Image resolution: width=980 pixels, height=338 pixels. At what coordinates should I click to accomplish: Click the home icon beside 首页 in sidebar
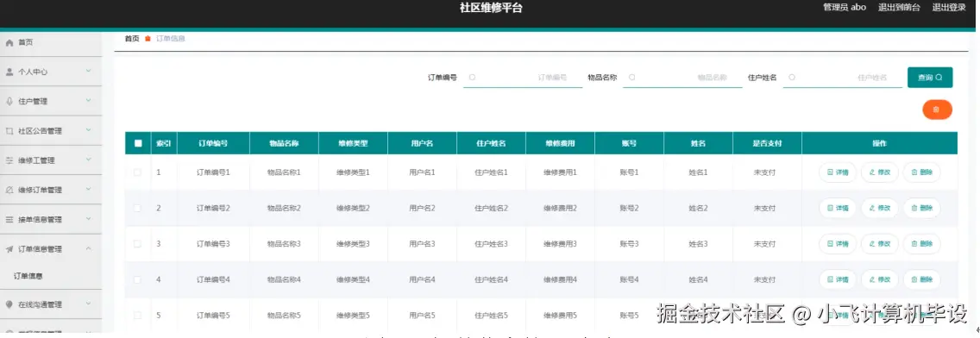point(9,42)
